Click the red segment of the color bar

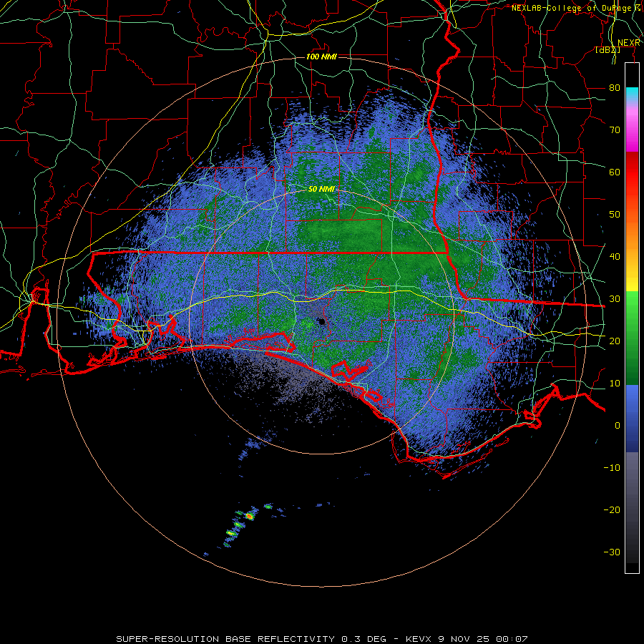[x=632, y=172]
